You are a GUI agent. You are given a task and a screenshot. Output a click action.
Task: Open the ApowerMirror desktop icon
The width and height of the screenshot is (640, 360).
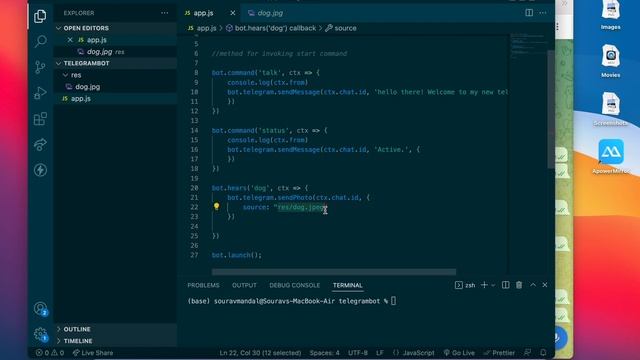click(611, 157)
